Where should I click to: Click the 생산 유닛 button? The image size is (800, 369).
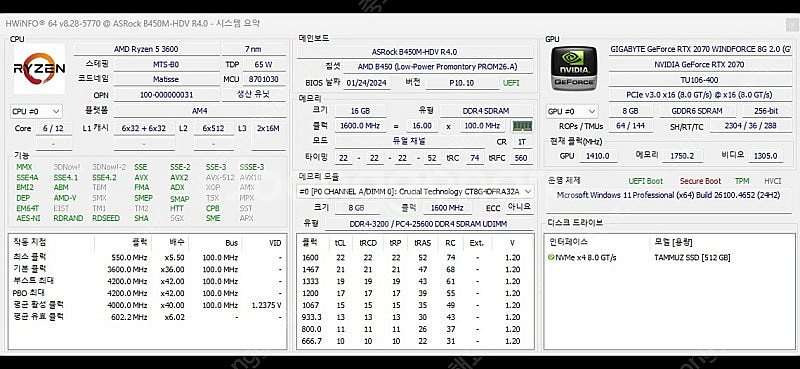[x=254, y=94]
